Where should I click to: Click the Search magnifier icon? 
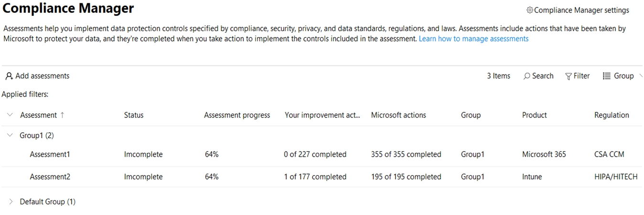coord(527,76)
